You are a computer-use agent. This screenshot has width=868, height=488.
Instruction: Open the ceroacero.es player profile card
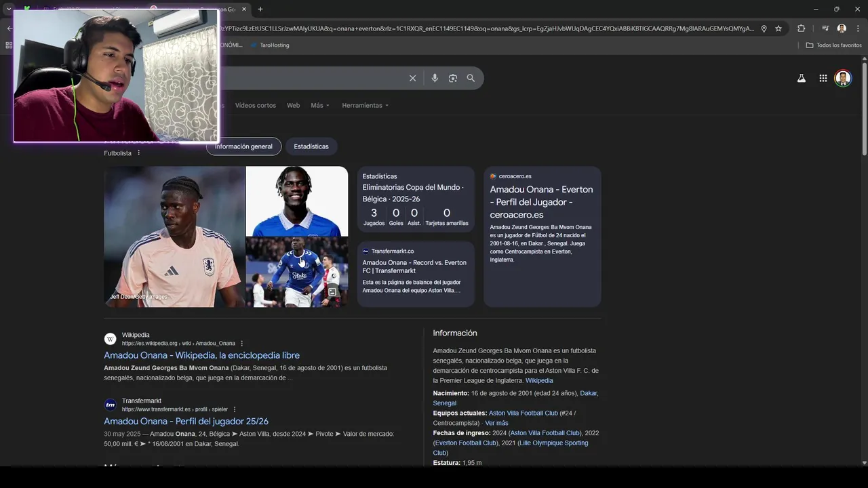pos(542,237)
